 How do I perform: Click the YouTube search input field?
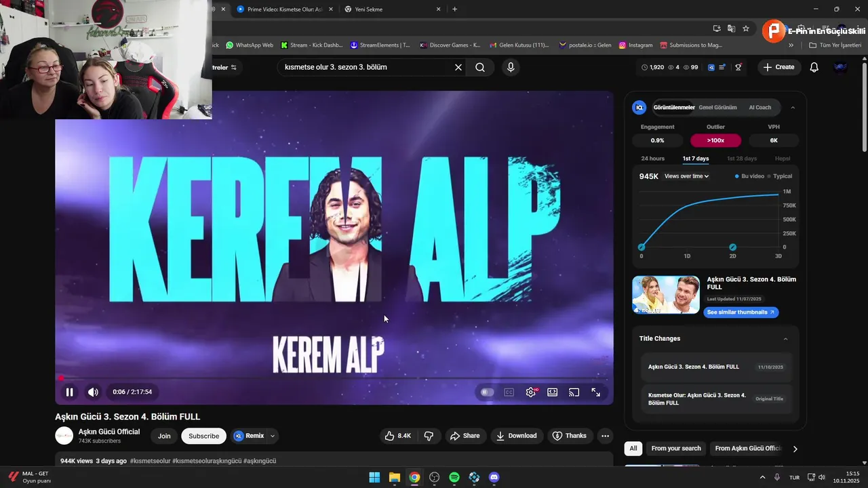coord(365,67)
